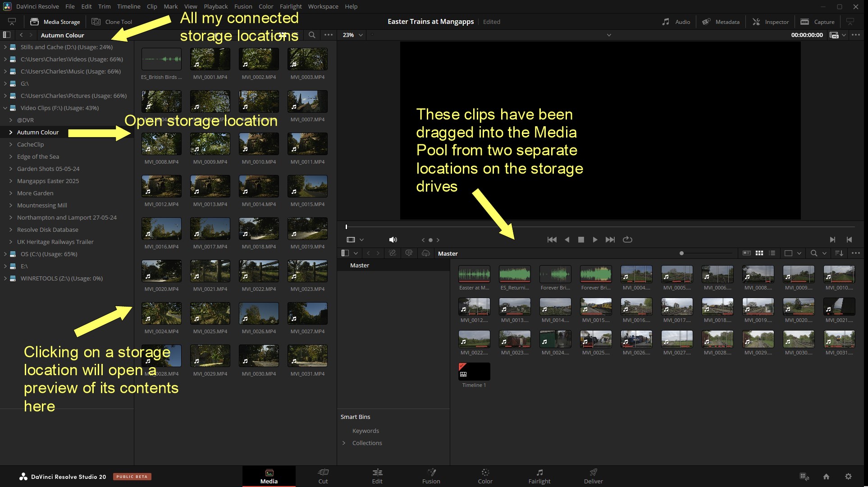The width and height of the screenshot is (868, 487).
Task: Select the Timeline 1 clip in Master
Action: click(x=474, y=372)
